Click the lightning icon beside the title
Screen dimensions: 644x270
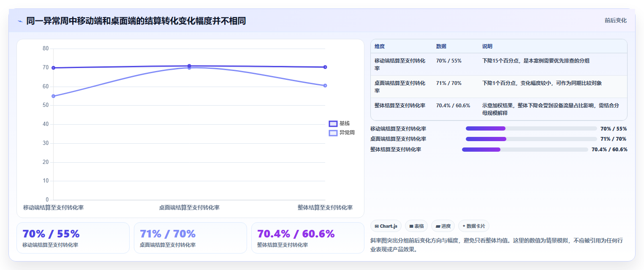pyautogui.click(x=20, y=21)
